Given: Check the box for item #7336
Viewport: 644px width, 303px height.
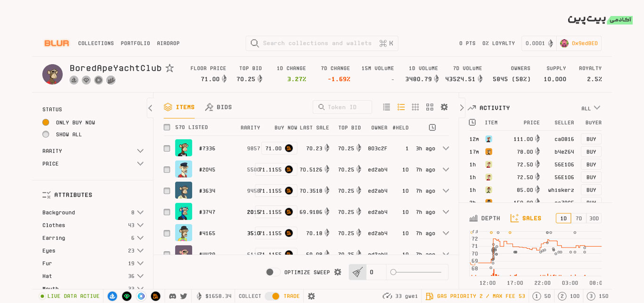Looking at the screenshot, I should 167,148.
